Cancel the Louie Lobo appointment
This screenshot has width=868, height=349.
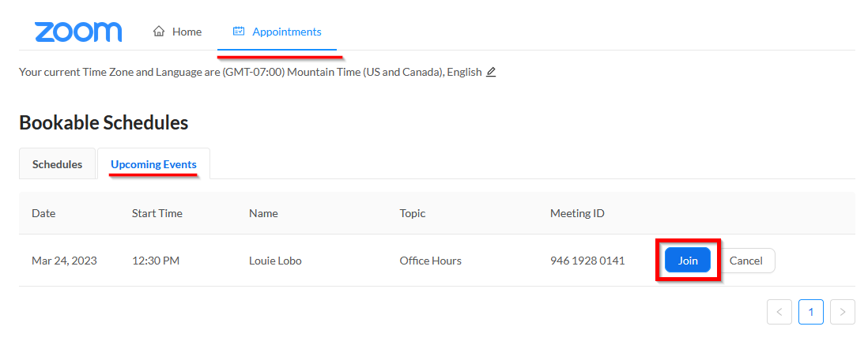click(745, 261)
